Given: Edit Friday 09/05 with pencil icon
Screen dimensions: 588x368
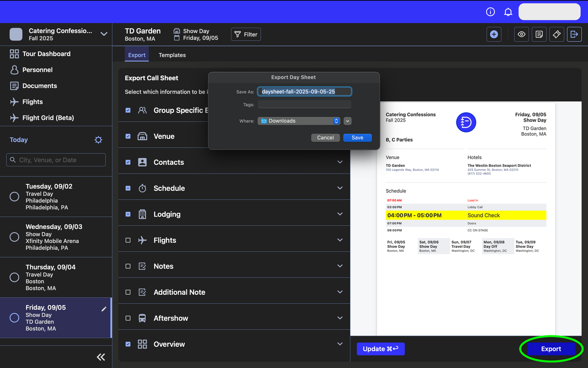Looking at the screenshot, I should [104, 309].
